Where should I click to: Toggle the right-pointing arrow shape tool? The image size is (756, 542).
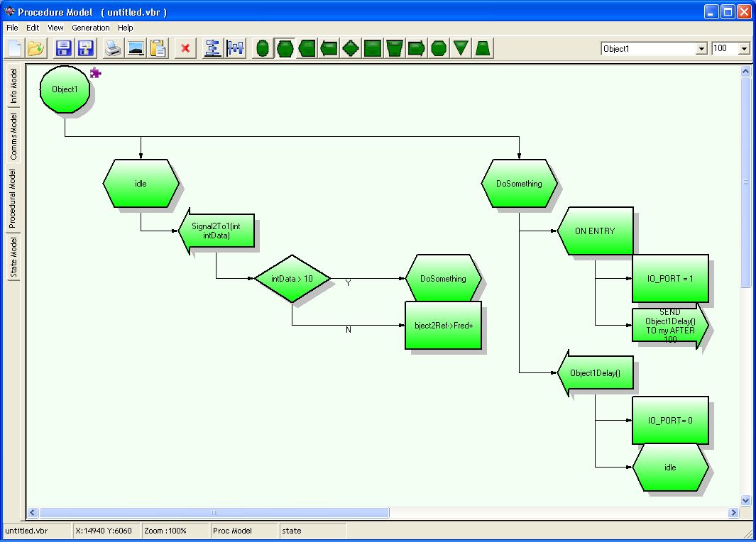pos(417,48)
